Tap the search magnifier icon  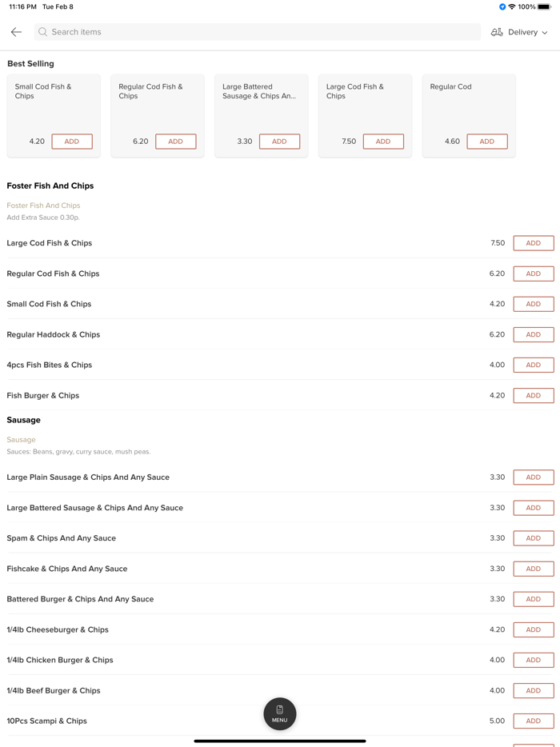(43, 32)
